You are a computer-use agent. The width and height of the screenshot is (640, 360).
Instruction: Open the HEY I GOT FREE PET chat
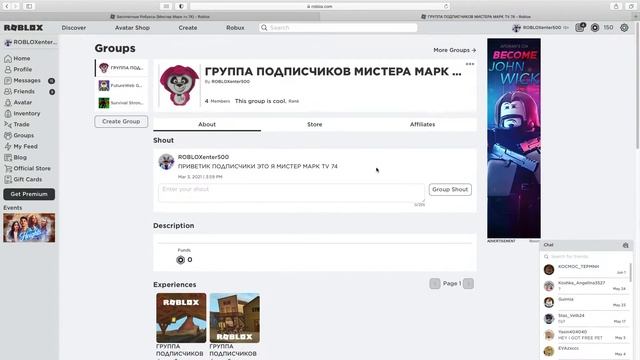585,335
